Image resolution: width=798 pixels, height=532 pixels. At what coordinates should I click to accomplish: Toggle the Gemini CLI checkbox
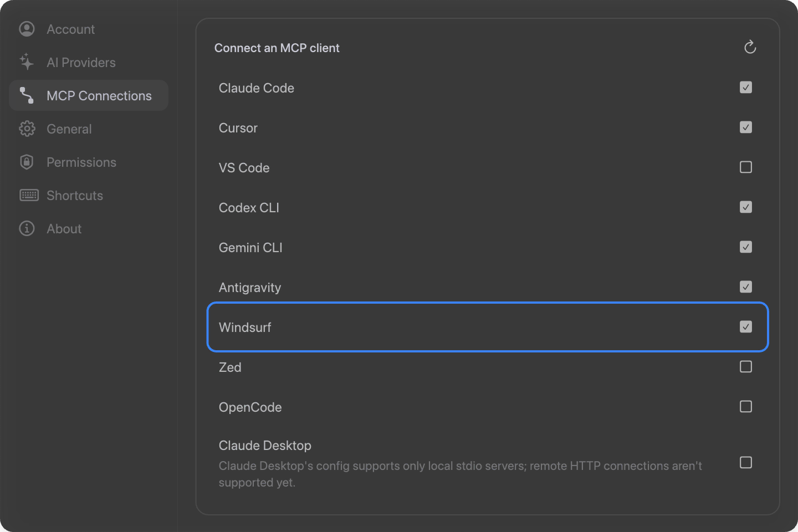[x=746, y=247]
